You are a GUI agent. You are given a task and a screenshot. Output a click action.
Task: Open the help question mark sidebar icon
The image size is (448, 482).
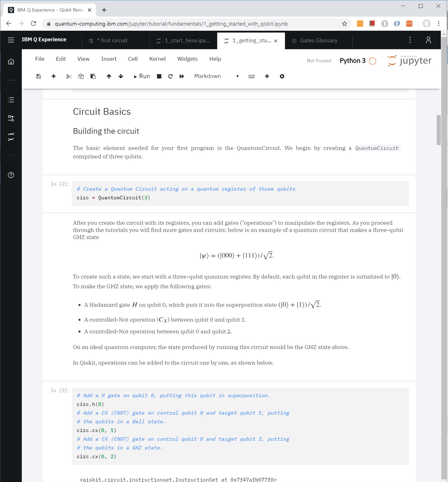click(x=11, y=175)
